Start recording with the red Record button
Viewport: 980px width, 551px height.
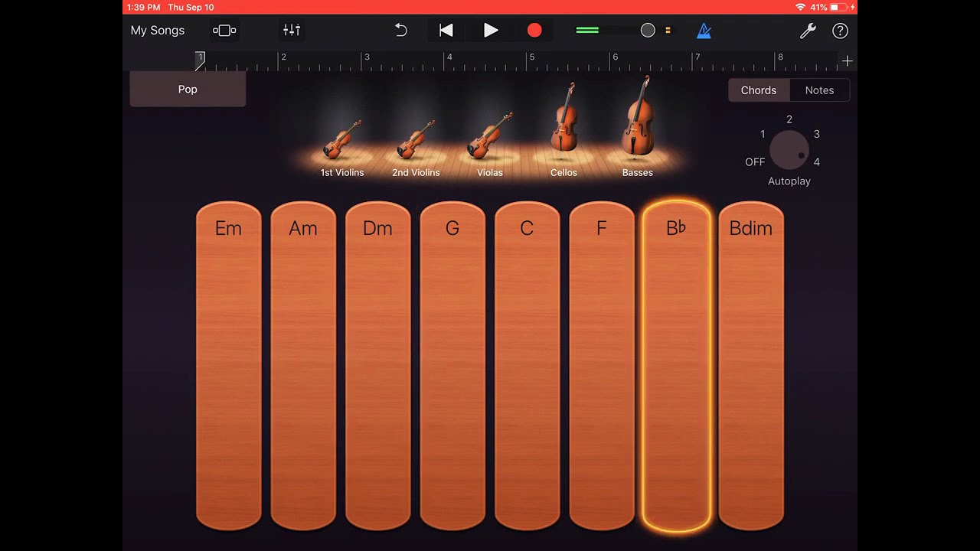[x=534, y=31]
